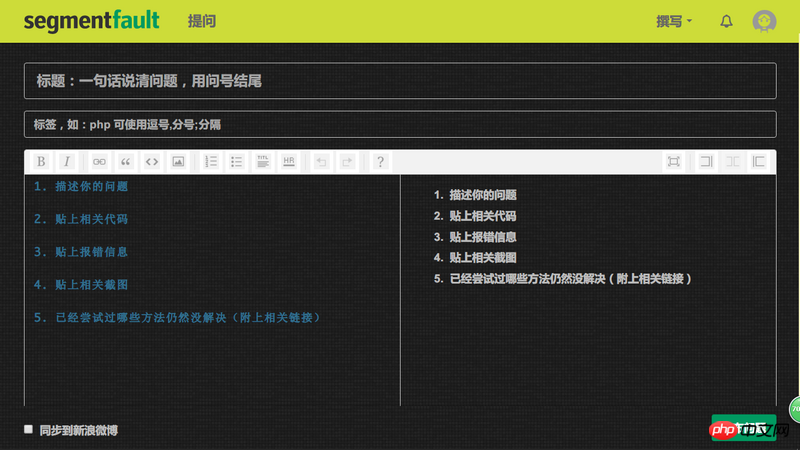Click the 同步到新浪微博 label text
The height and width of the screenshot is (450, 800).
(x=79, y=431)
